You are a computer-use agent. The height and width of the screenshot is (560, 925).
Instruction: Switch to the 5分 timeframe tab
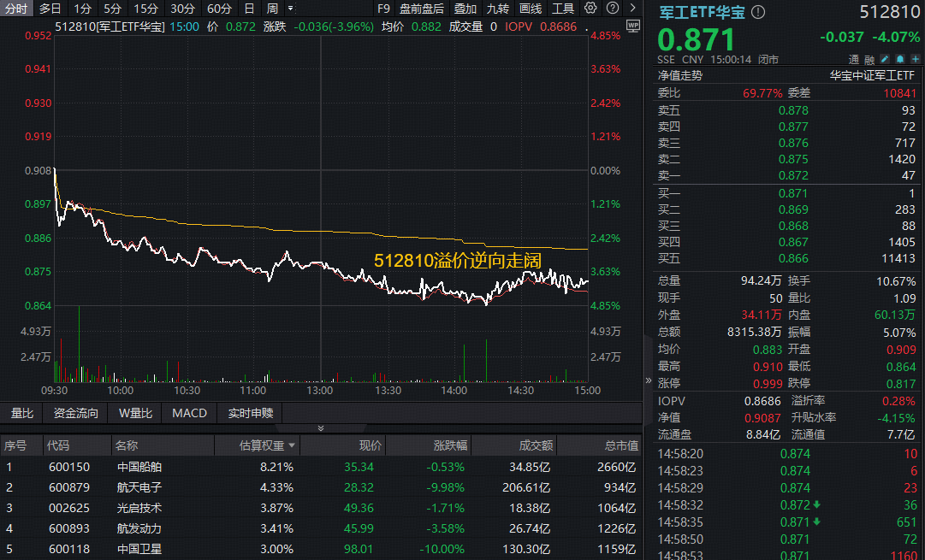click(x=112, y=9)
